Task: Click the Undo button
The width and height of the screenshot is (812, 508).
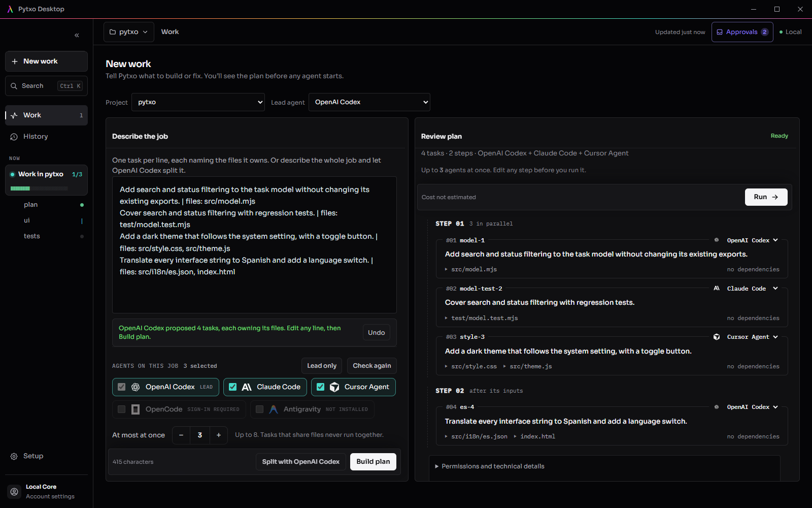Action: pyautogui.click(x=377, y=333)
